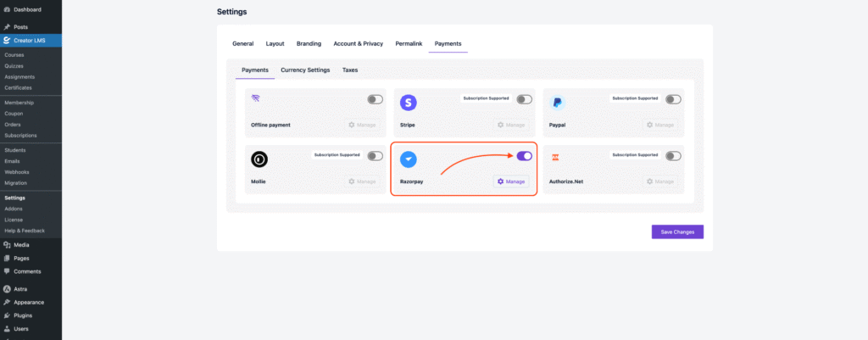Click Save Changes button
This screenshot has height=340, width=868.
point(677,232)
